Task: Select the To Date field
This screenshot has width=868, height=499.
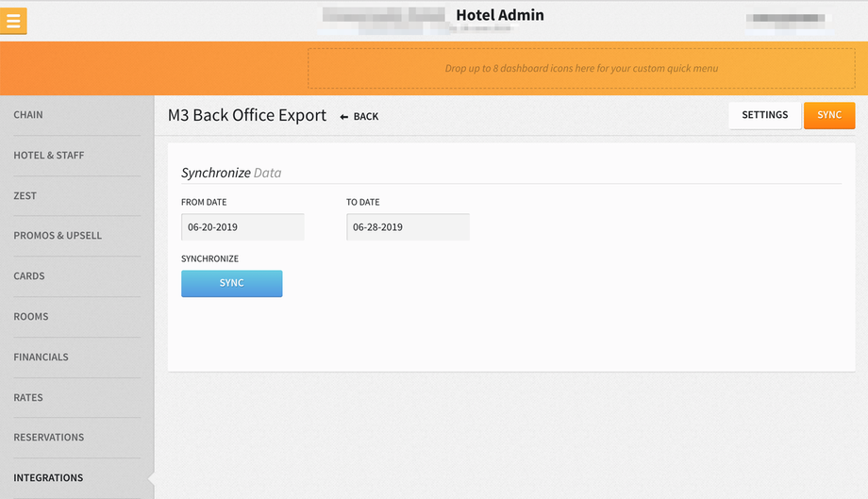Action: tap(408, 226)
